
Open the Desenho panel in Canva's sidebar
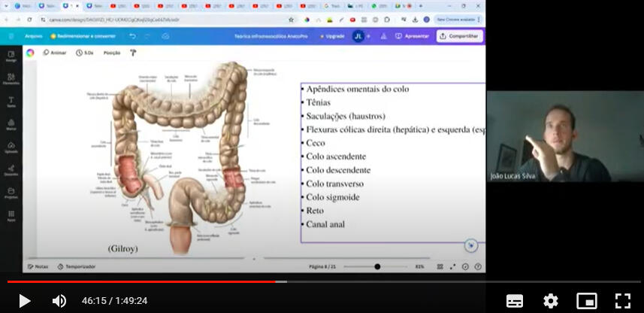(11, 171)
